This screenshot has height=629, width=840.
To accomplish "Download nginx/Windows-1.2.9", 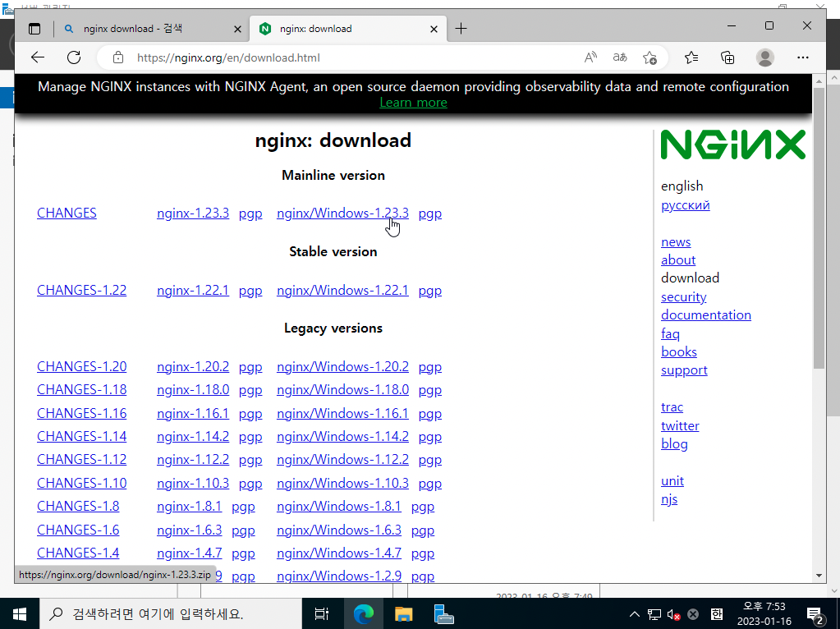I will (338, 576).
